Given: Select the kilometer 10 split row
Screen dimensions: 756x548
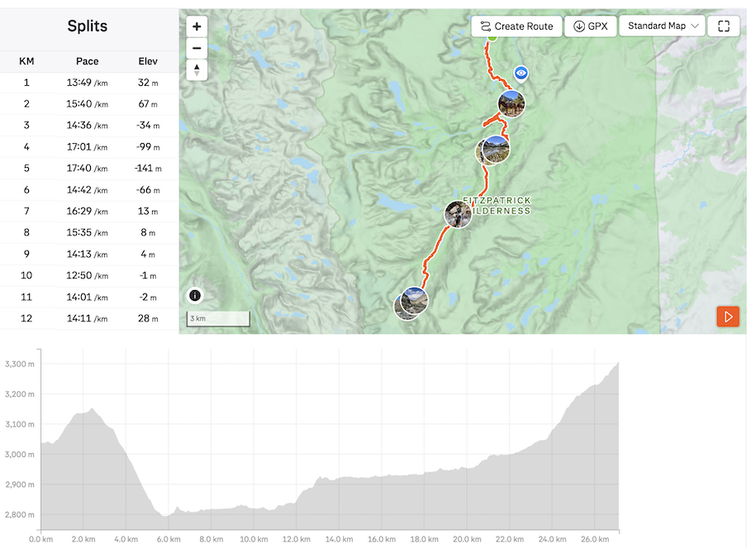Looking at the screenshot, I should tap(89, 276).
